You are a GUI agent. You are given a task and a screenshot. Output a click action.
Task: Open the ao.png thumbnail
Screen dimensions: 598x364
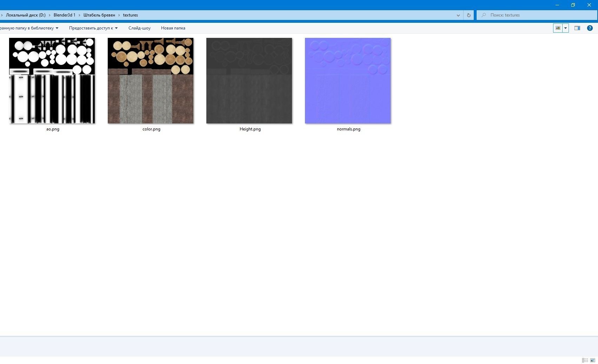[52, 81]
